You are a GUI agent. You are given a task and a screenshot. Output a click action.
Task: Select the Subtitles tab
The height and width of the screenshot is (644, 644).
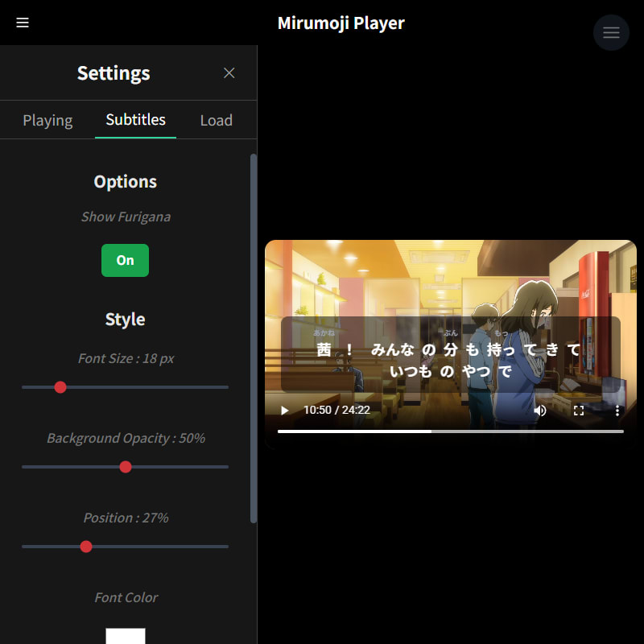135,120
